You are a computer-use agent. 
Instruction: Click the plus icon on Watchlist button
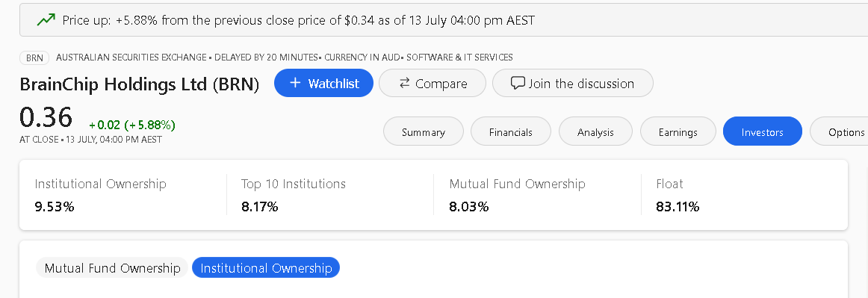[x=295, y=83]
